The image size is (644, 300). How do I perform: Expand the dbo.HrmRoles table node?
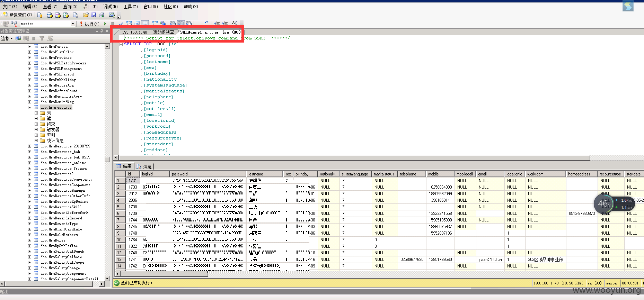(x=30, y=240)
